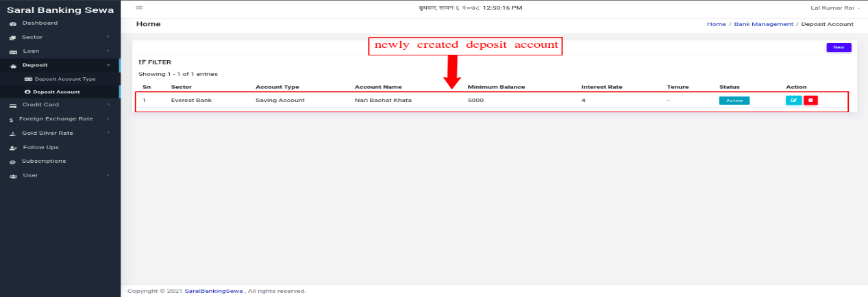The width and height of the screenshot is (868, 297).
Task: Collapse the Deposit menu chevron
Action: [108, 65]
